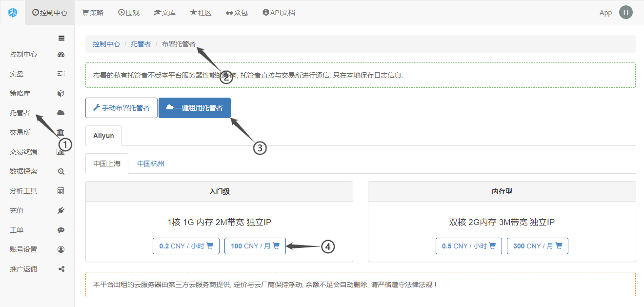Select the Aliyun provider tab
Viewport: 644px width, 307px height.
103,136
